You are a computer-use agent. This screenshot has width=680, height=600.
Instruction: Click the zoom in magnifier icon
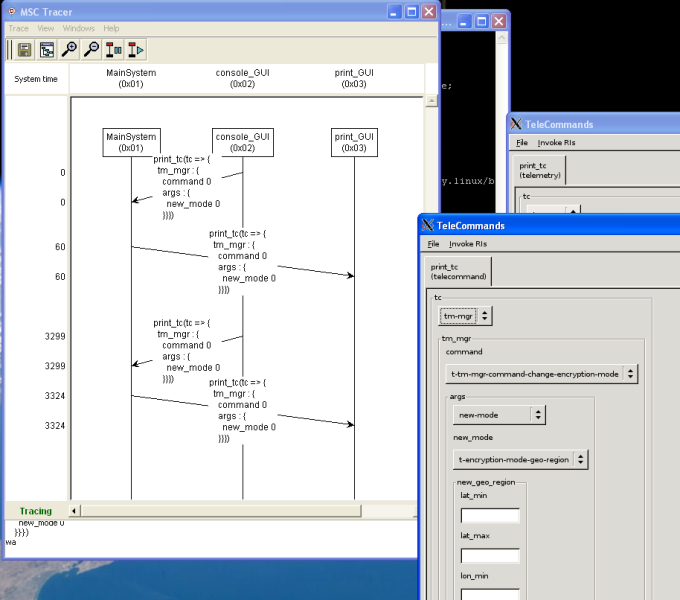click(69, 50)
